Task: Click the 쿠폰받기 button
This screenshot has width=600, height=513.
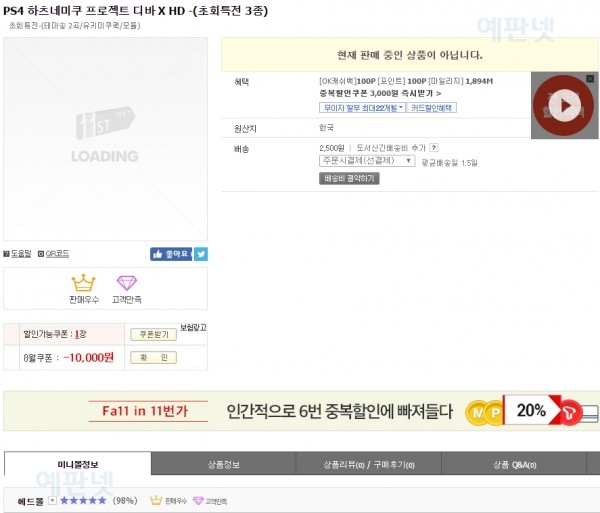Action: (x=153, y=334)
